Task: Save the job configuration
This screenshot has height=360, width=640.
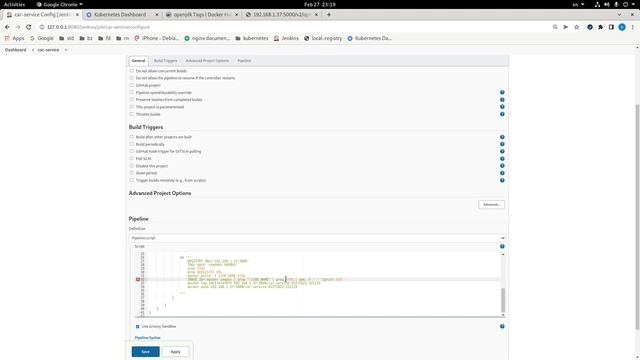Action: (146, 352)
